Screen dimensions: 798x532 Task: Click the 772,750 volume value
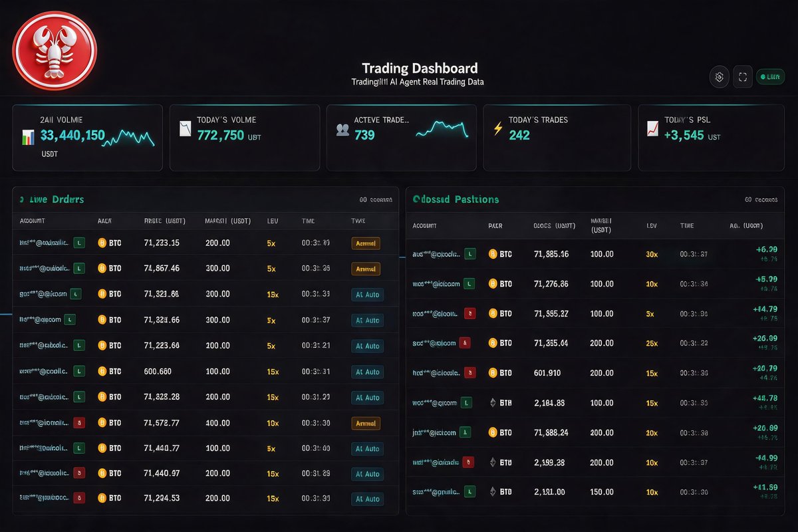(220, 136)
